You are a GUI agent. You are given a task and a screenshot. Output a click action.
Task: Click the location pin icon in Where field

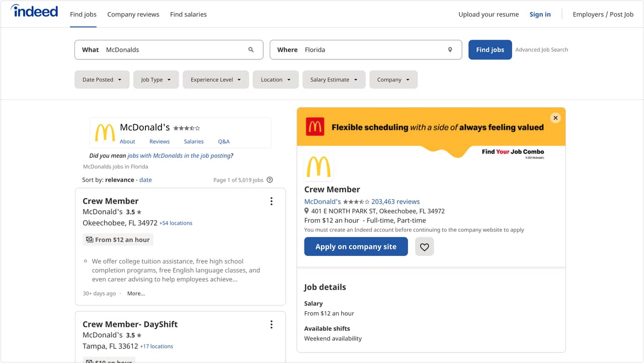tap(450, 50)
